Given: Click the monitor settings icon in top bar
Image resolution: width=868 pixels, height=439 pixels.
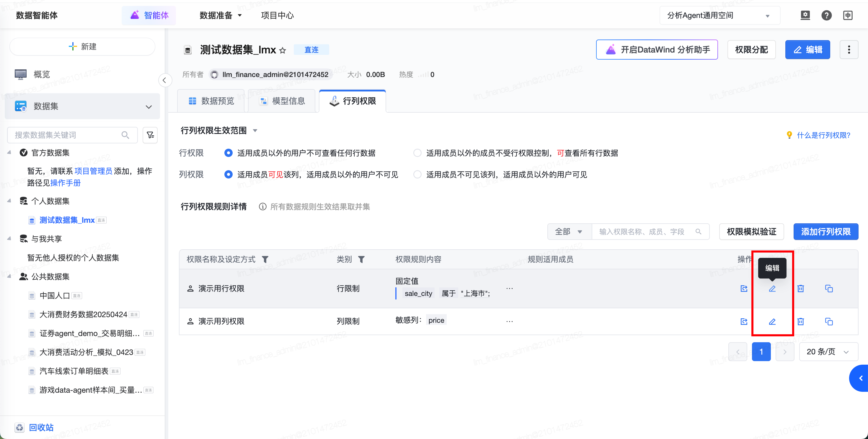Looking at the screenshot, I should [x=805, y=15].
